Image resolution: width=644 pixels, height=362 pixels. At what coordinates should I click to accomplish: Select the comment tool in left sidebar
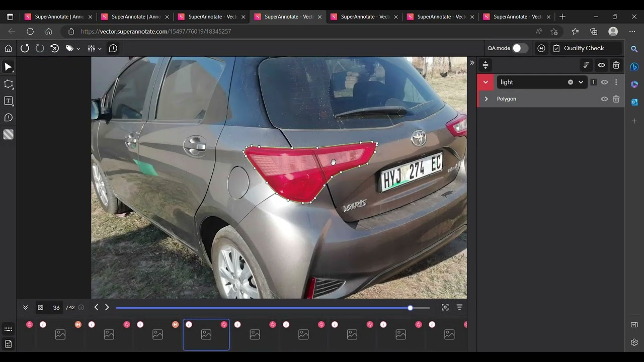[x=8, y=118]
